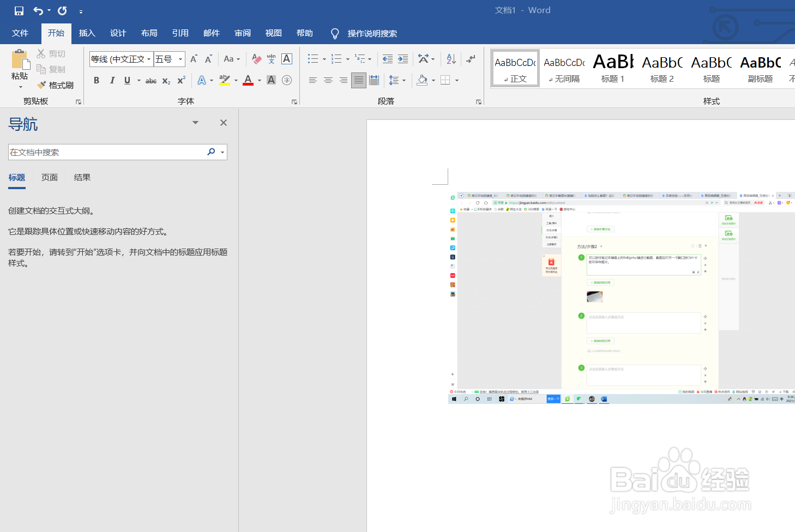
Task: Apply yellow text highlight color
Action: coord(224,80)
